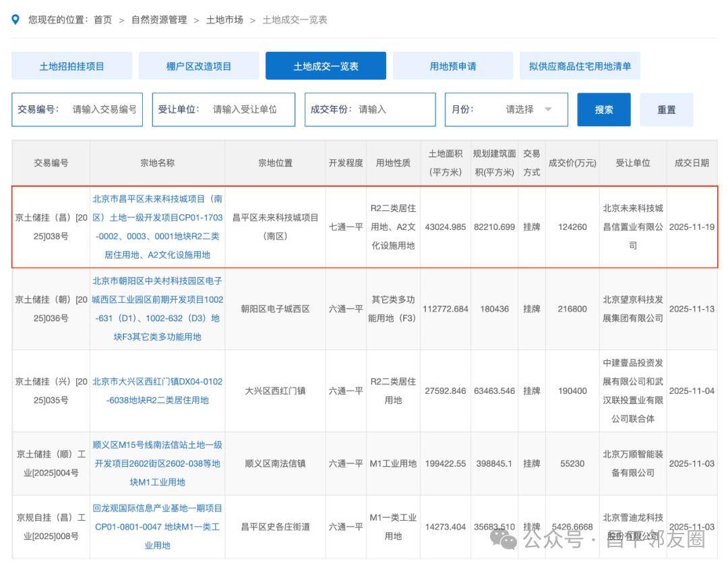Open the 月份 month dropdown
The image size is (728, 568).
click(x=528, y=109)
